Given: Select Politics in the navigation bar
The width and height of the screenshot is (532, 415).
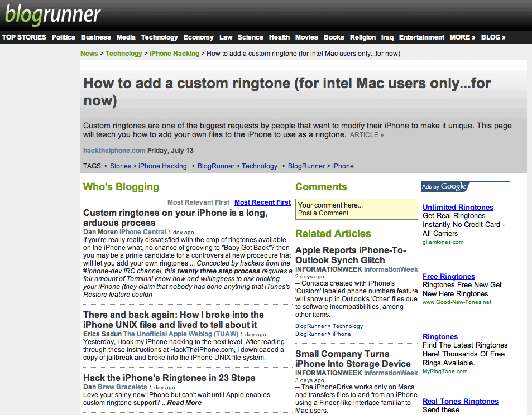Looking at the screenshot, I should tap(63, 37).
